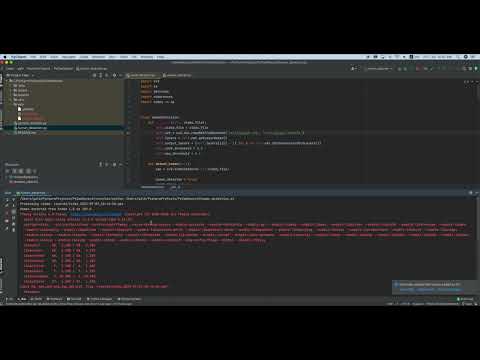Open the PyCharm application menu
The image size is (480, 360).
(x=18, y=57)
